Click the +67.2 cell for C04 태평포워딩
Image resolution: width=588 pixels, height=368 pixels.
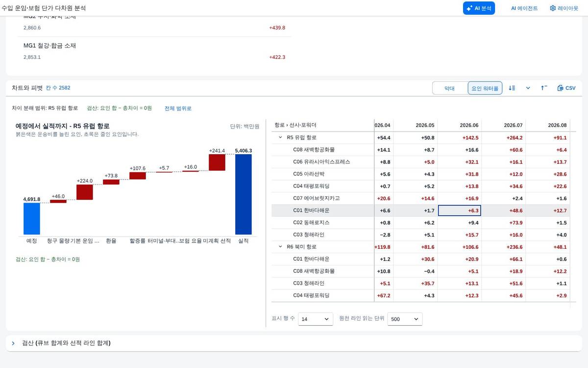point(384,295)
